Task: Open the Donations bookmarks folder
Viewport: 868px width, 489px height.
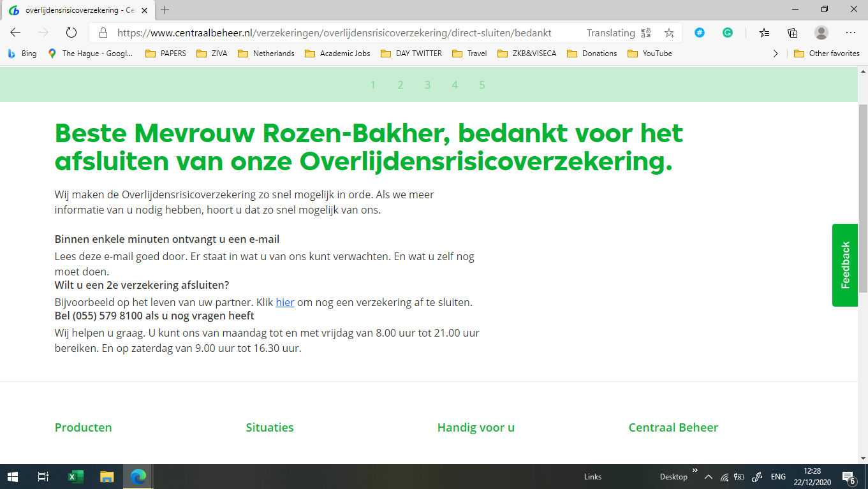Action: (592, 54)
